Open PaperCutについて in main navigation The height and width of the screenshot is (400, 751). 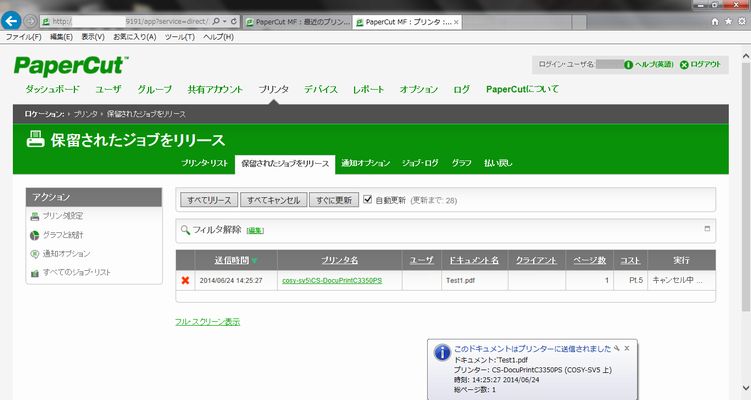tap(522, 89)
